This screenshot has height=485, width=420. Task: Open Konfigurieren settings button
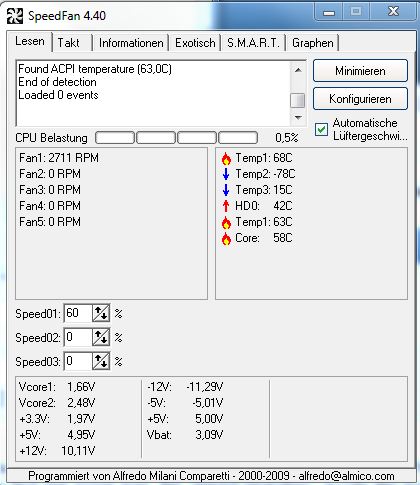(x=360, y=99)
